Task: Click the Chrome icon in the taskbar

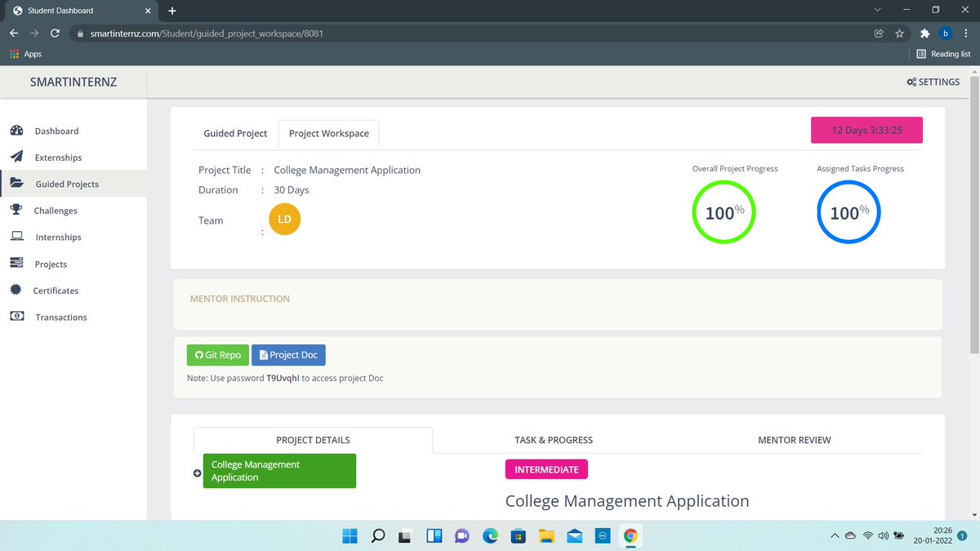Action: click(x=630, y=535)
